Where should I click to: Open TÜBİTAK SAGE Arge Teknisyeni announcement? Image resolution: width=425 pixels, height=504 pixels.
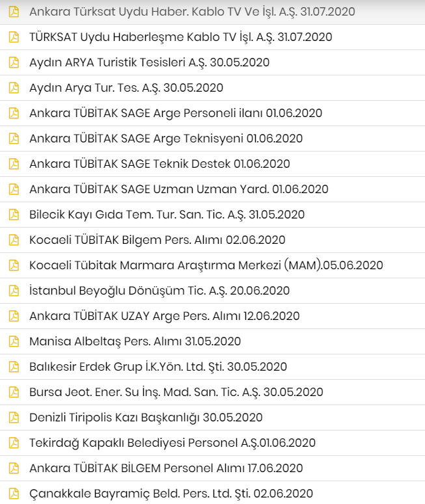pos(166,139)
